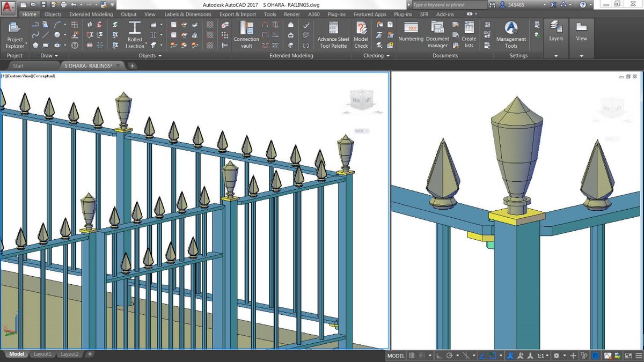Open the Render menu

pyautogui.click(x=291, y=14)
